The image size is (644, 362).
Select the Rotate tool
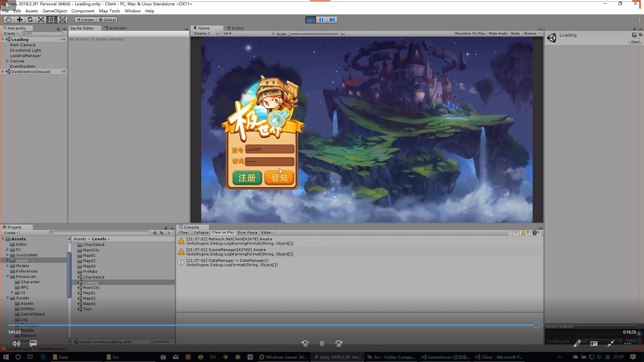(30, 19)
